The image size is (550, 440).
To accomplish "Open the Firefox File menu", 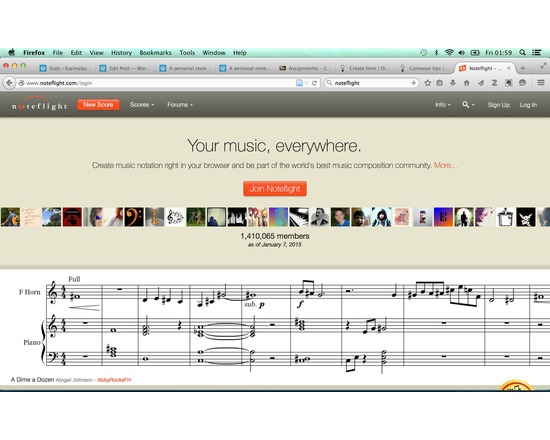I will (58, 53).
